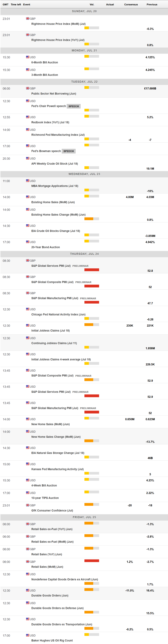Open the Initial Jobless Claims (Jul 18) event
Image resolution: width=168 pixels, height=644 pixels.
coord(50,330)
